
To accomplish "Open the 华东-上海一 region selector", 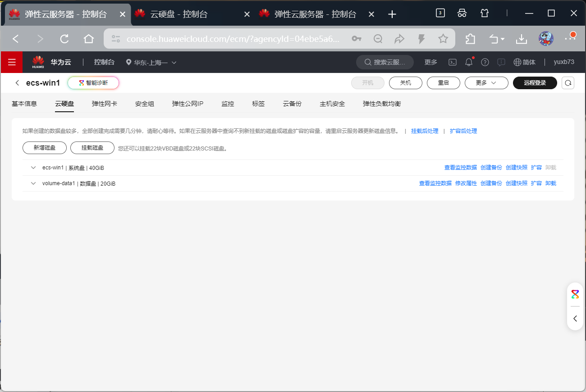I will [151, 62].
